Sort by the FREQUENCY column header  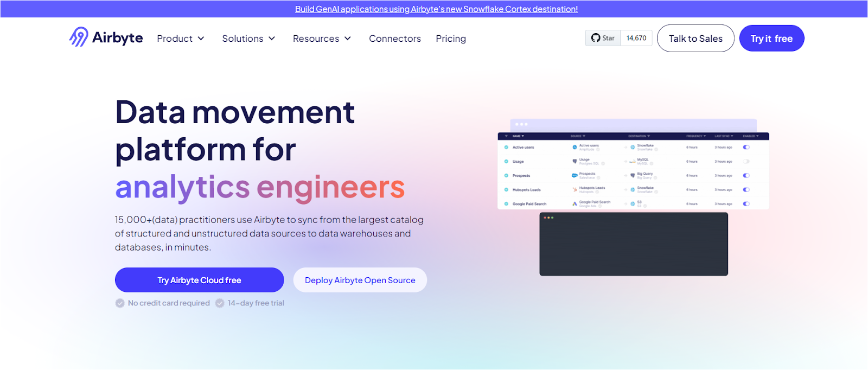[x=696, y=136]
